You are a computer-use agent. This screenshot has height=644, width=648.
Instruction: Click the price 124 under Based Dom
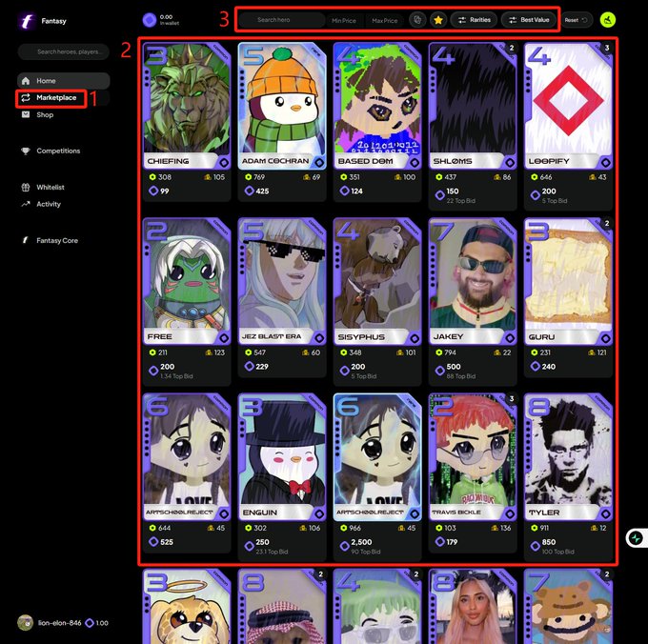click(356, 191)
